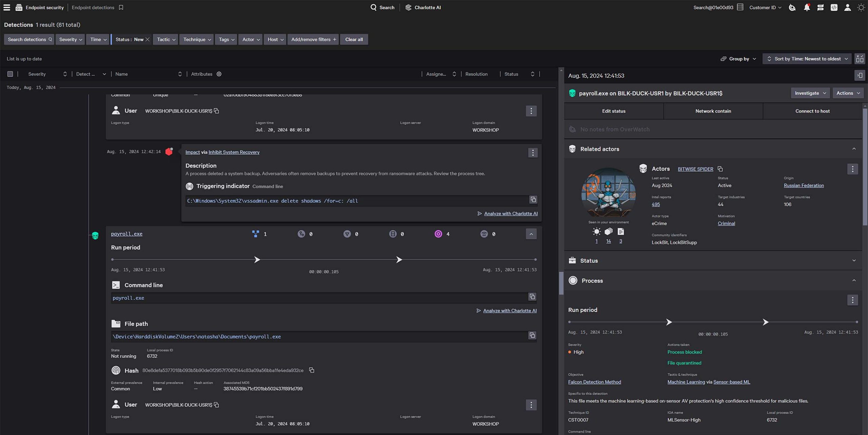Copy the user WORKSHOP\BILK-DUCK-USR1$ in upper card
Image resolution: width=868 pixels, height=435 pixels.
(216, 111)
